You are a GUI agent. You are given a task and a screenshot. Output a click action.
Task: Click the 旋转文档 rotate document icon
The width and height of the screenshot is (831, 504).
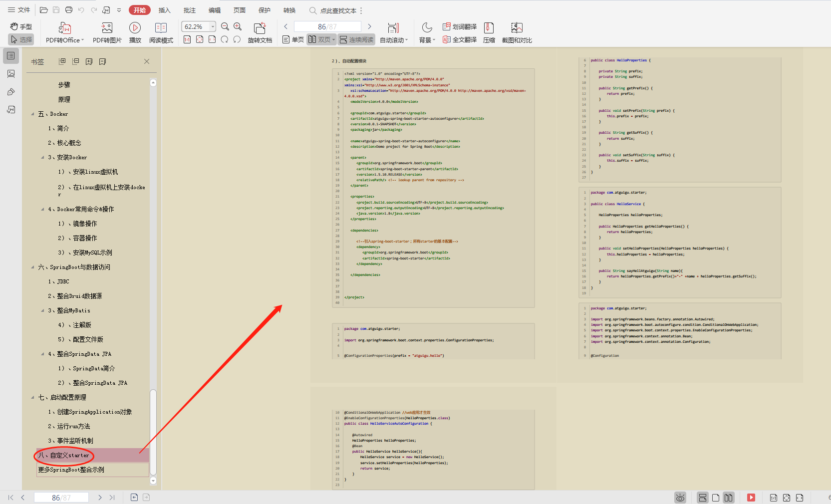point(260,28)
